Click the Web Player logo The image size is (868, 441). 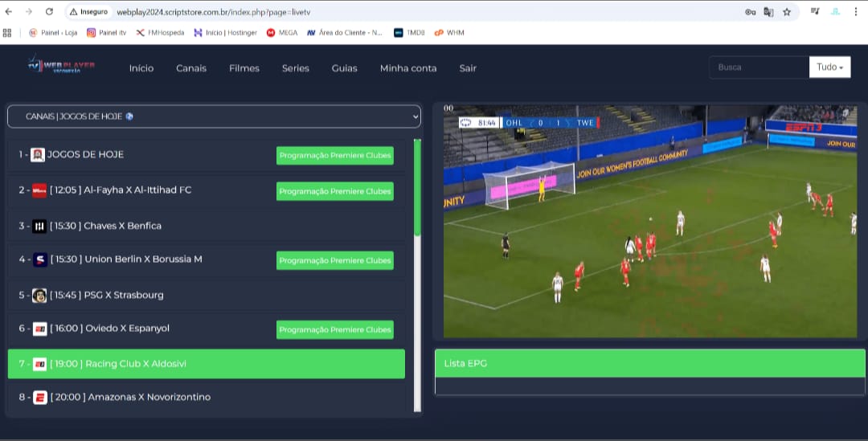coord(61,66)
